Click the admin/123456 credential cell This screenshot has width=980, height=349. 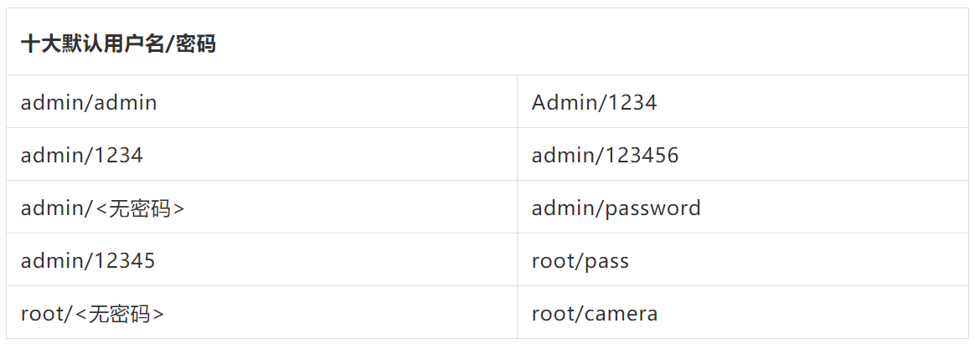click(x=605, y=156)
